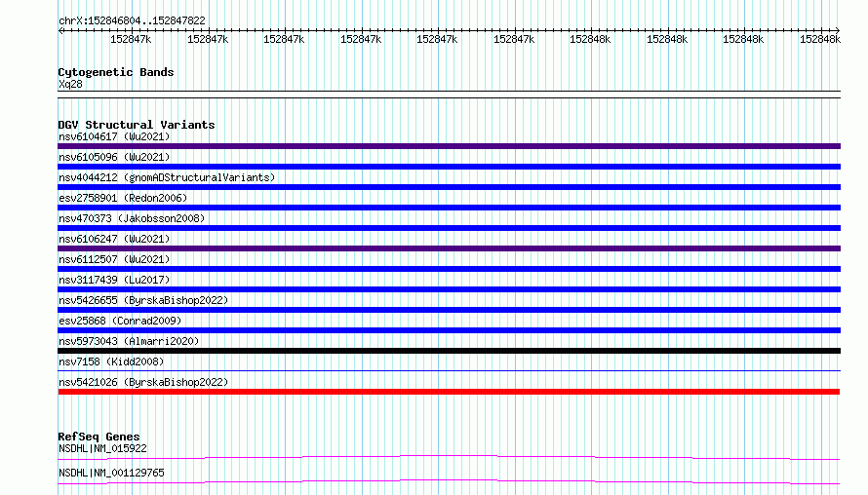Click the nsv5421026 (ByrskaBishop2022) label
This screenshot has width=868, height=495.
point(143,382)
